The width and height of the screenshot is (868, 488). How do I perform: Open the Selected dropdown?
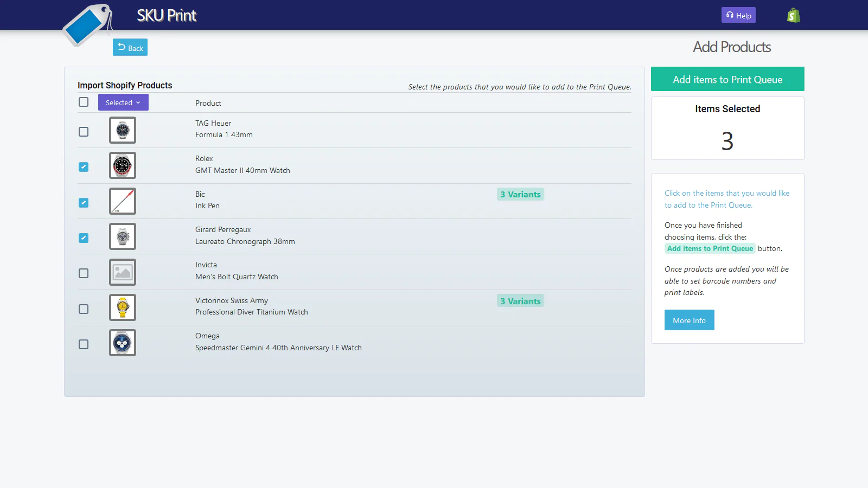(123, 102)
